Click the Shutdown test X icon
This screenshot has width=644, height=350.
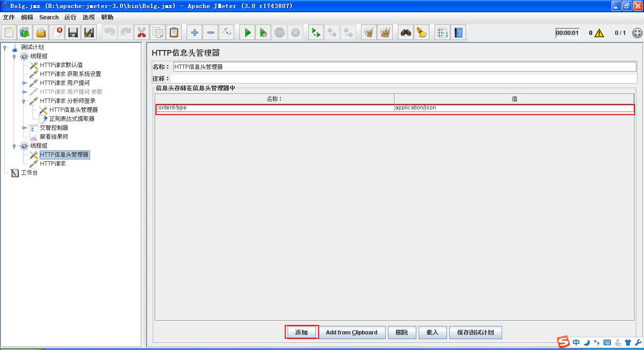pyautogui.click(x=296, y=33)
